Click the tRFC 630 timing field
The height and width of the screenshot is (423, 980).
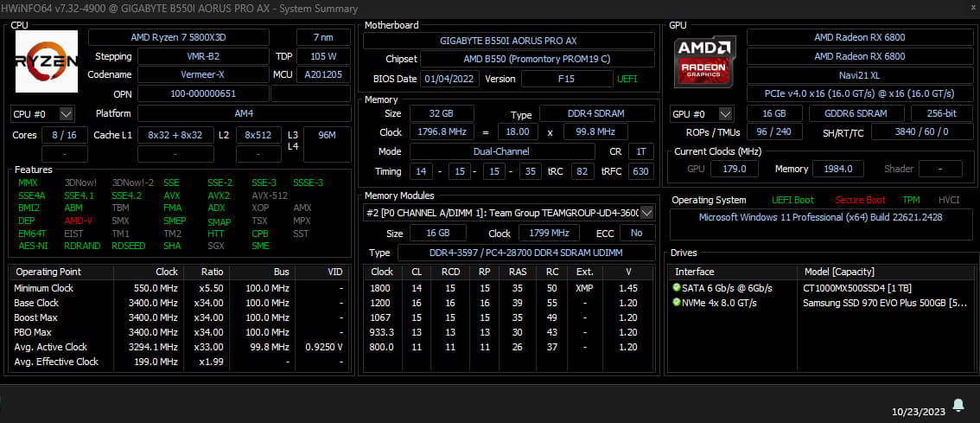click(640, 170)
